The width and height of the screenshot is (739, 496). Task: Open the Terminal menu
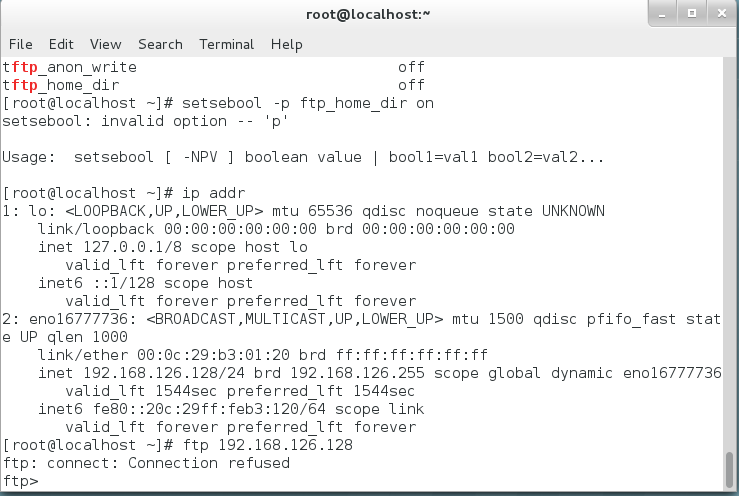click(226, 44)
